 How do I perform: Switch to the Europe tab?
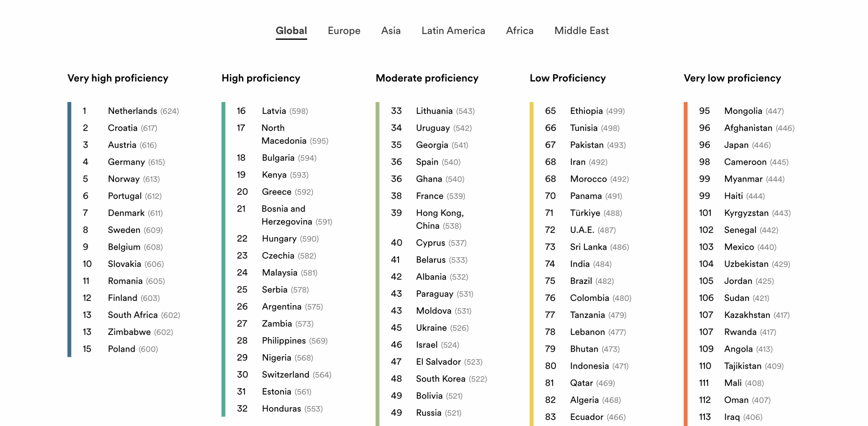[x=344, y=31]
